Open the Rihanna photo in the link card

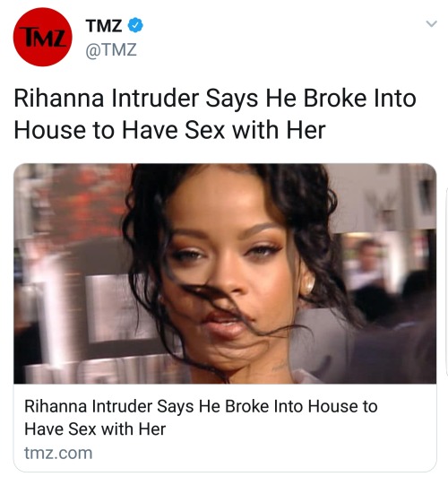[x=225, y=273]
